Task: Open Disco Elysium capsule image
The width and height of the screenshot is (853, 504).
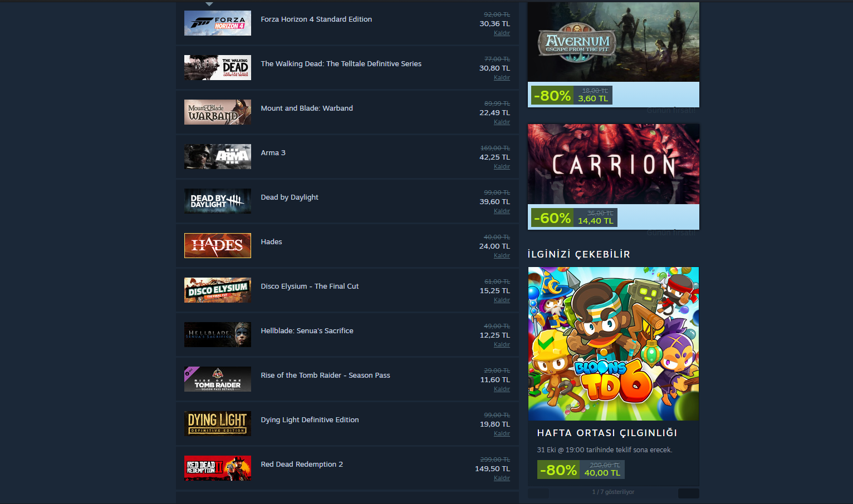Action: pos(217,290)
